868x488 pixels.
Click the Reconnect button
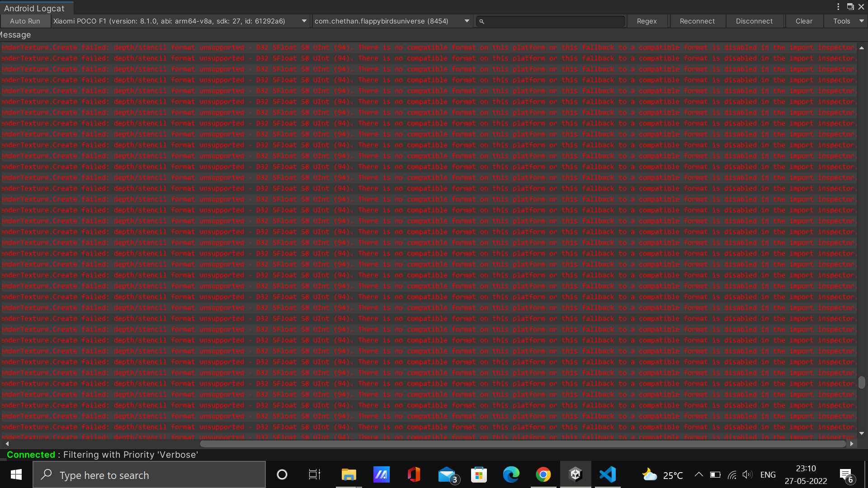tap(697, 21)
